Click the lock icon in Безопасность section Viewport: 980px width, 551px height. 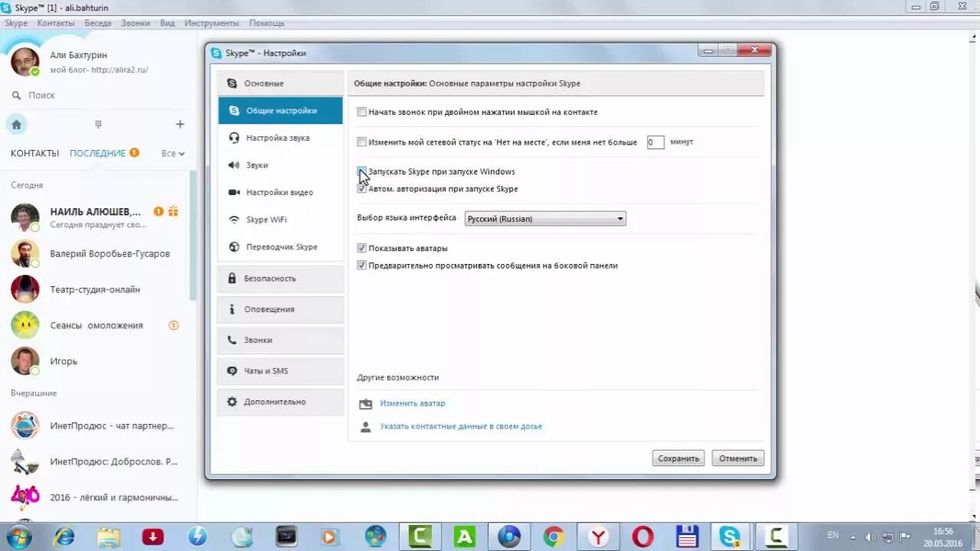(x=232, y=279)
